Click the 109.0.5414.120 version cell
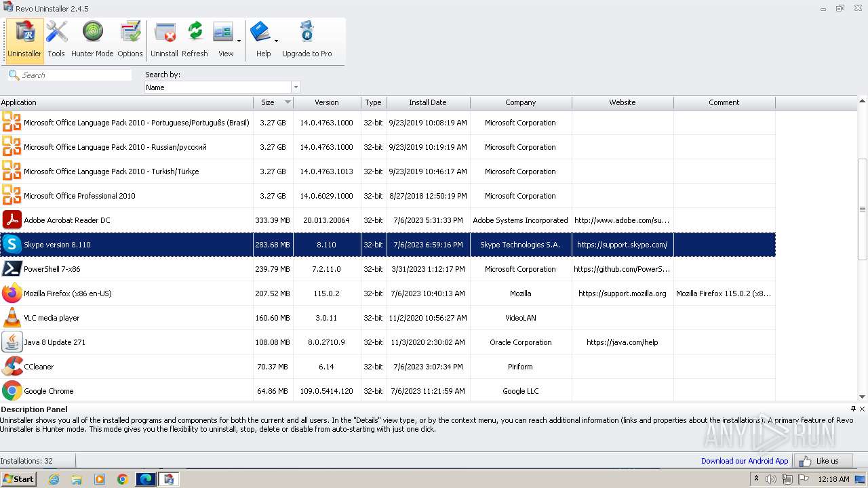Viewport: 868px width, 488px height. coord(327,391)
